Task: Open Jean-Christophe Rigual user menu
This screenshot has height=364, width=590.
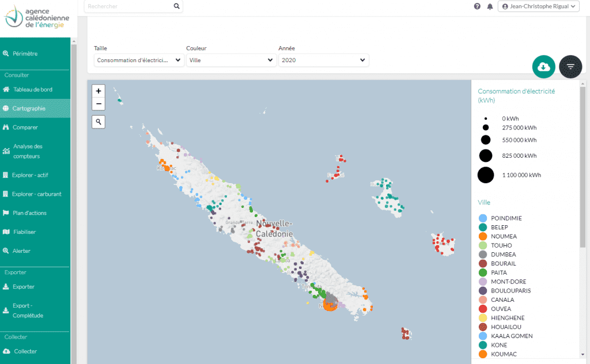Action: [538, 6]
